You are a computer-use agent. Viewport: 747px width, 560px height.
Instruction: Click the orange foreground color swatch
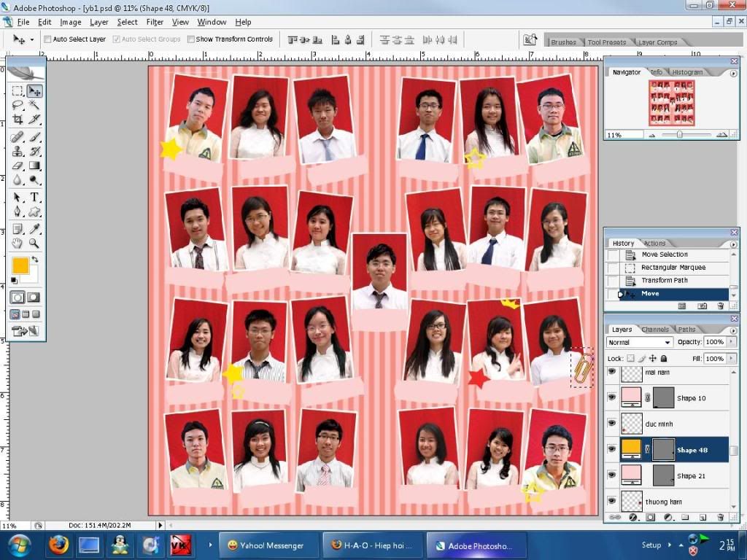20,265
